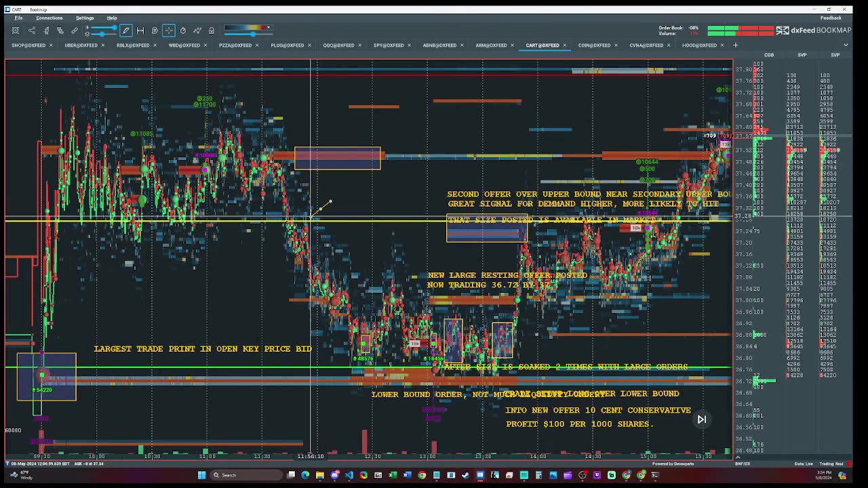Viewport: 868px width, 488px height.
Task: Open the Windows Start menu
Action: tap(201, 475)
